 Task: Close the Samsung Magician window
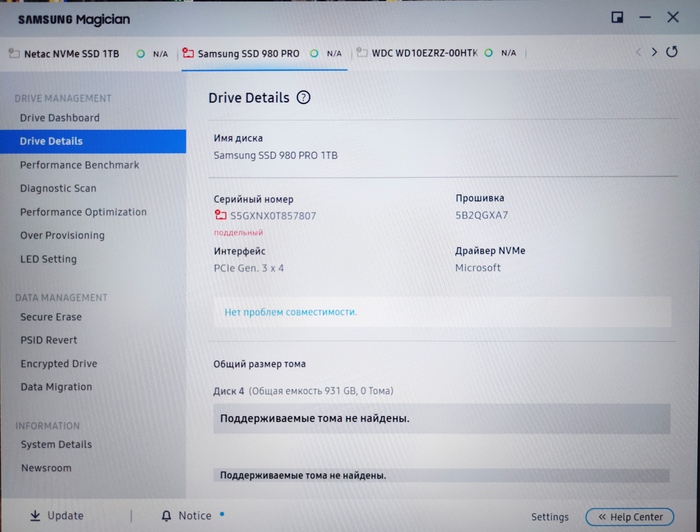tap(673, 17)
